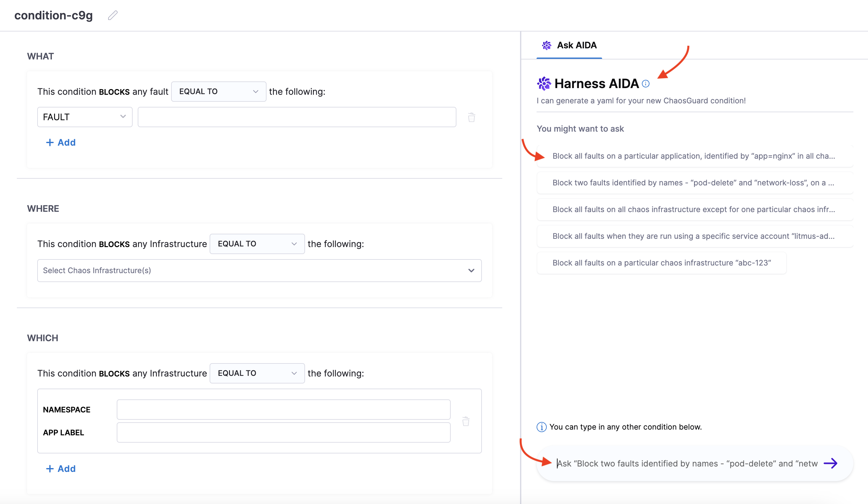Click trash icon beside NAMESPACE fields
This screenshot has width=868, height=504.
pos(466,421)
